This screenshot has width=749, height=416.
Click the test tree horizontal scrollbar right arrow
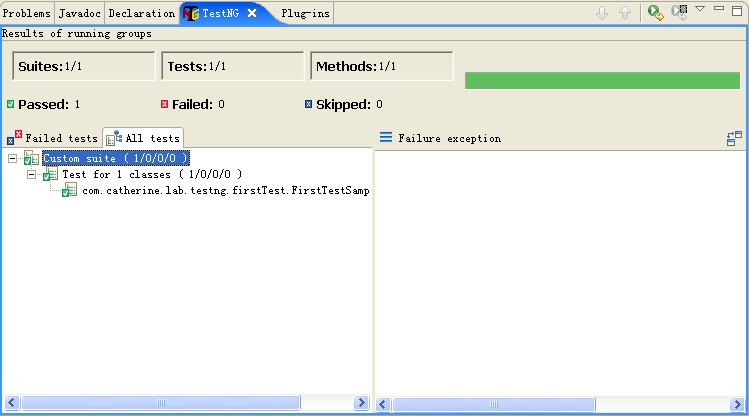[x=361, y=403]
